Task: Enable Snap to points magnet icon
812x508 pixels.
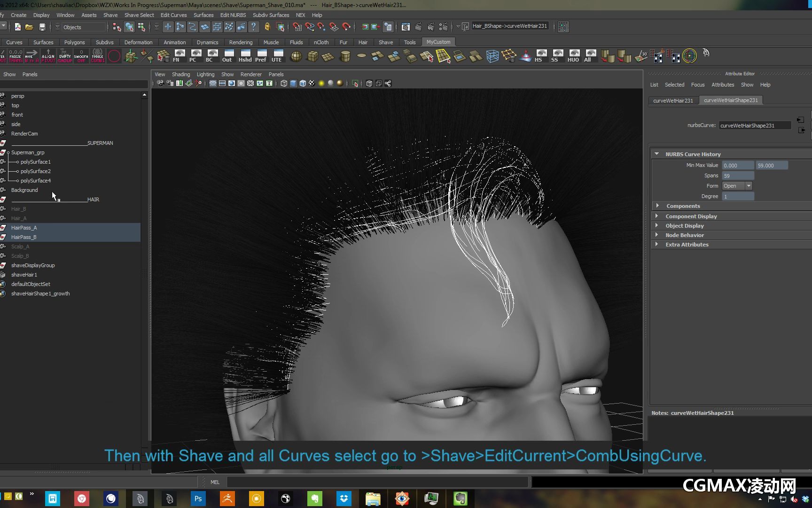Action: point(321,27)
